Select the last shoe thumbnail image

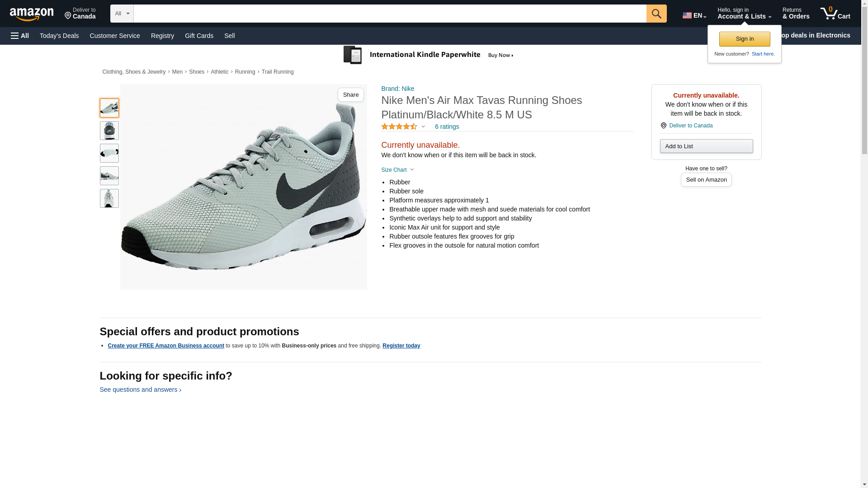point(109,198)
